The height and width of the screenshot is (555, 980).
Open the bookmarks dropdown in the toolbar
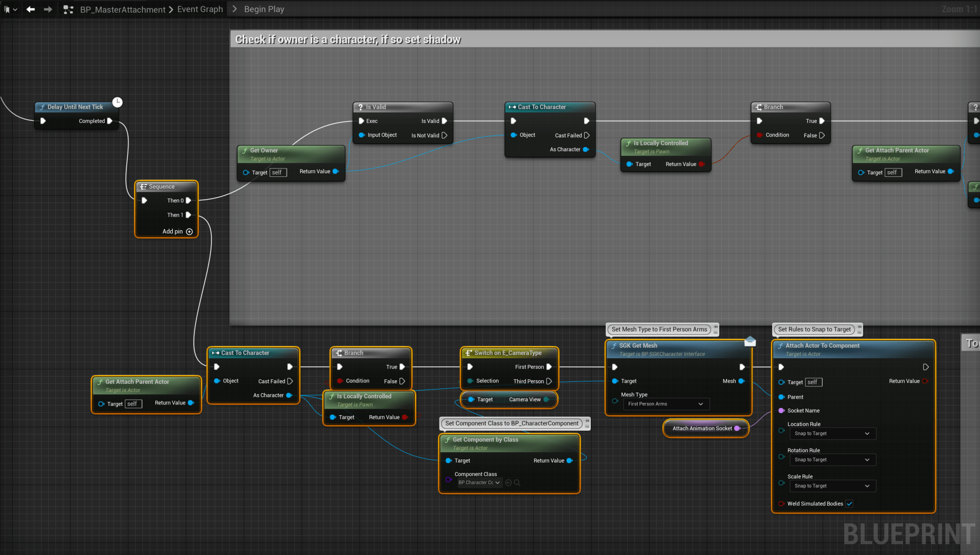coord(10,9)
